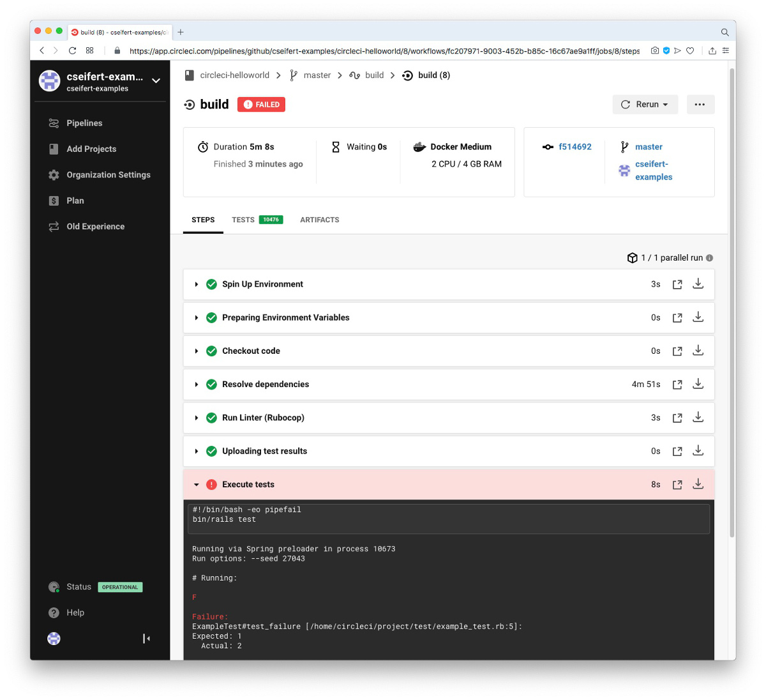This screenshot has width=766, height=700.
Task: Download Run Linter (Rubocop) output
Action: pyautogui.click(x=698, y=417)
